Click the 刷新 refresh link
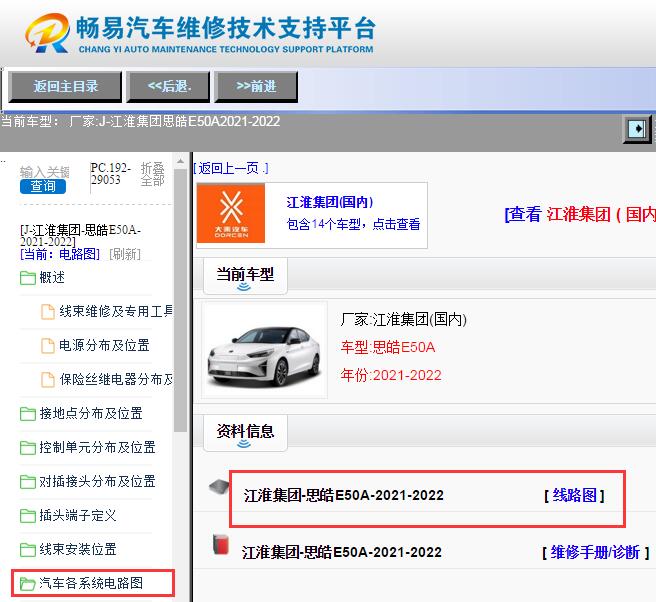 pyautogui.click(x=125, y=254)
